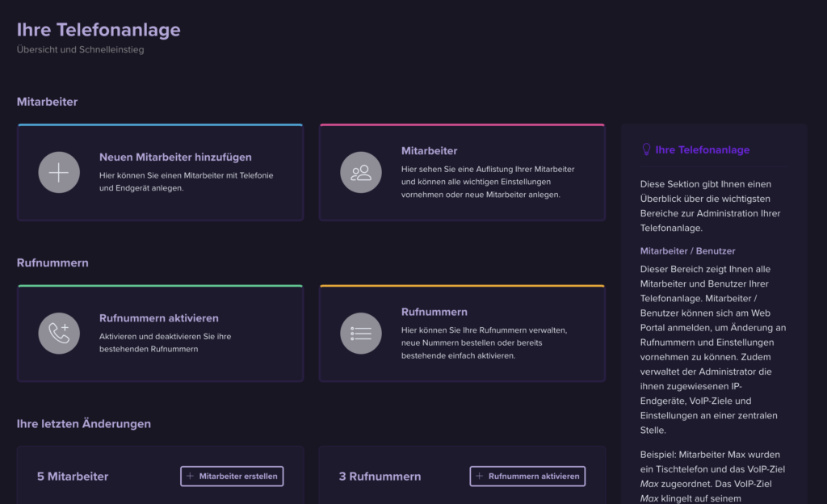Image resolution: width=827 pixels, height=504 pixels.
Task: Click the lightbulb icon in help panel
Action: pyautogui.click(x=646, y=149)
